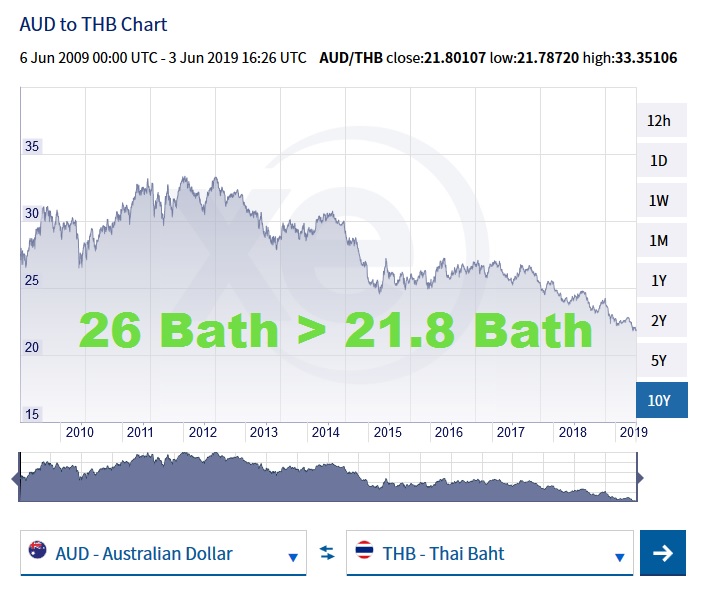This screenshot has height=602, width=712.
Task: Open the THB currency dropdown arrow
Action: 619,557
